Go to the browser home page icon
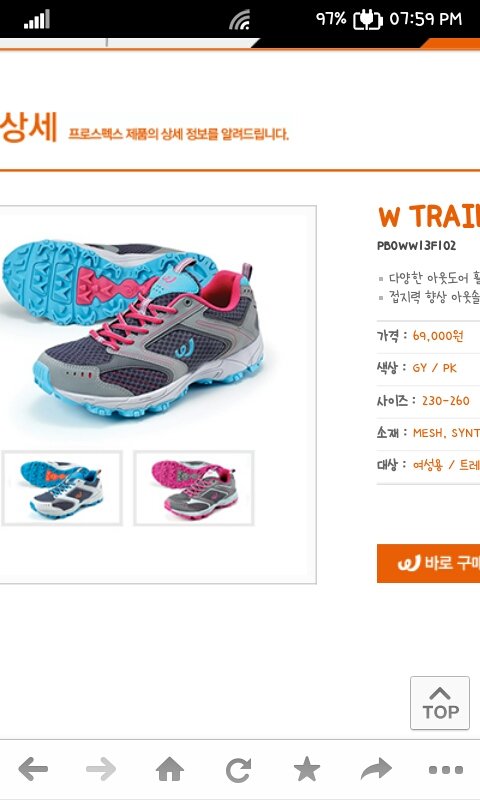480x800 pixels. [x=169, y=769]
